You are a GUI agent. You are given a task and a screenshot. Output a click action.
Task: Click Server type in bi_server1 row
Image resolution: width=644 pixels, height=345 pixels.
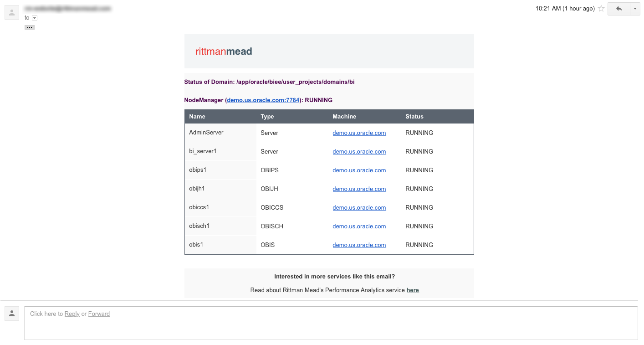pyautogui.click(x=269, y=152)
